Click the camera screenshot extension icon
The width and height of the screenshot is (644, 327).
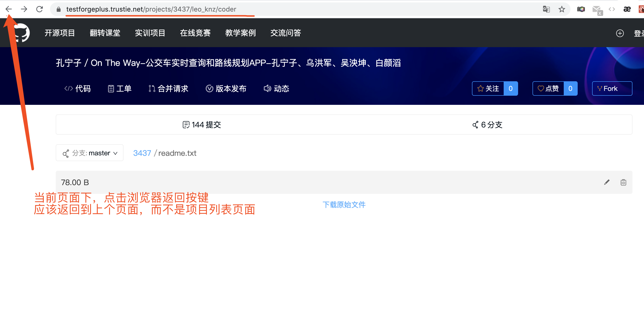pos(581,9)
